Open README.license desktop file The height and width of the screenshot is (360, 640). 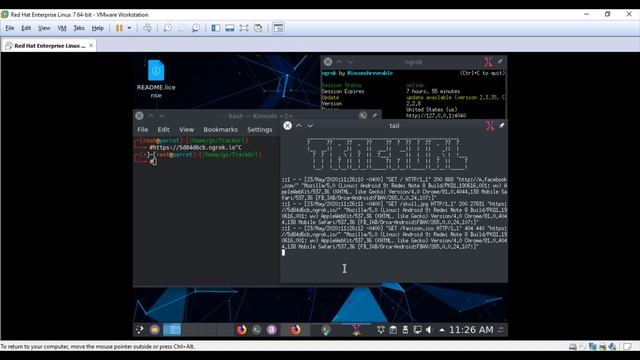coord(156,78)
